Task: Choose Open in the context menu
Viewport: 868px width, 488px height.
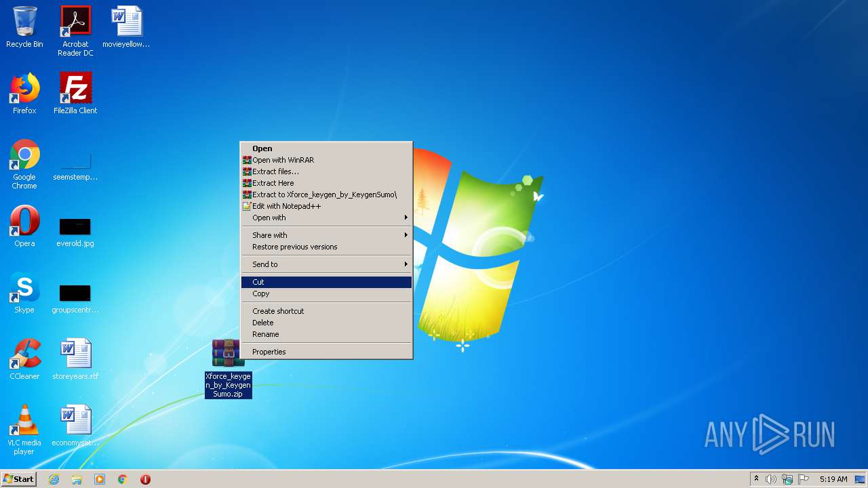Action: pyautogui.click(x=326, y=148)
